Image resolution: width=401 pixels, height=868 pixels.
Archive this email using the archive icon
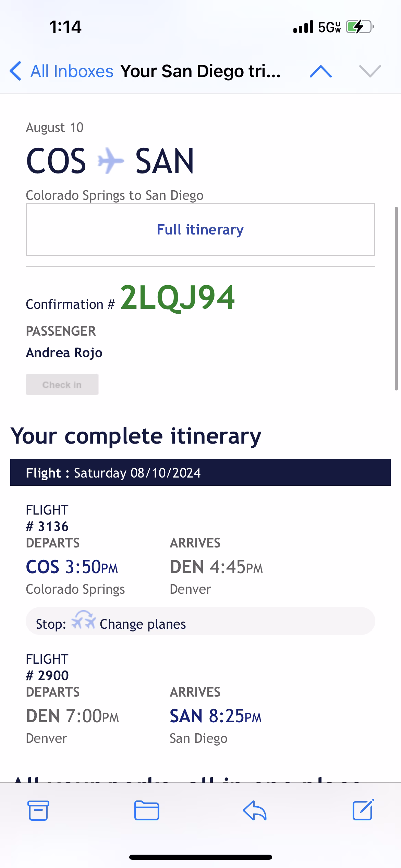pyautogui.click(x=38, y=810)
